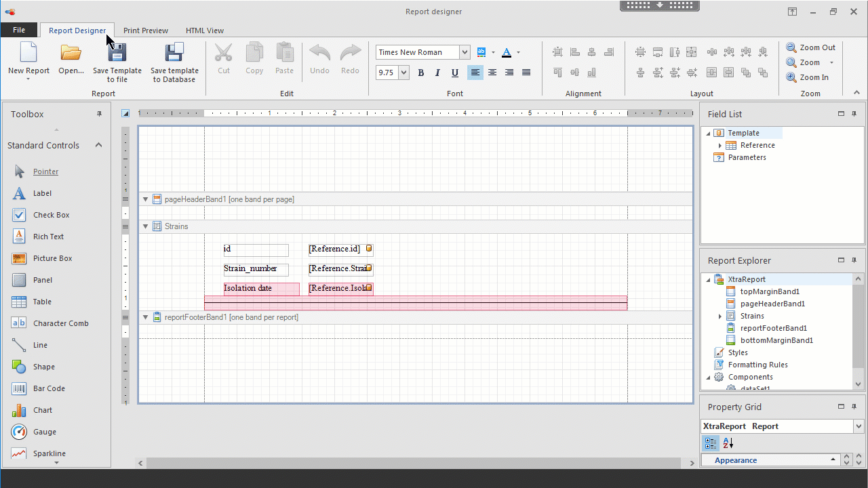The width and height of the screenshot is (868, 488).
Task: Apply underline formatting
Action: [x=455, y=73]
